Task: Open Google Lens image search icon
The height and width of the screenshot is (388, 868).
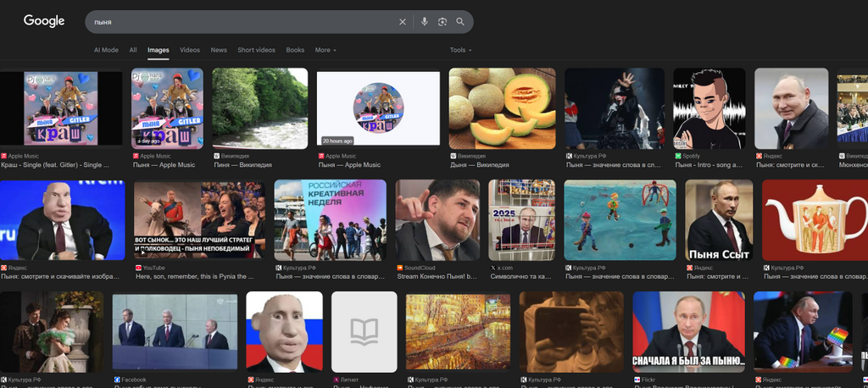Action: pos(442,21)
